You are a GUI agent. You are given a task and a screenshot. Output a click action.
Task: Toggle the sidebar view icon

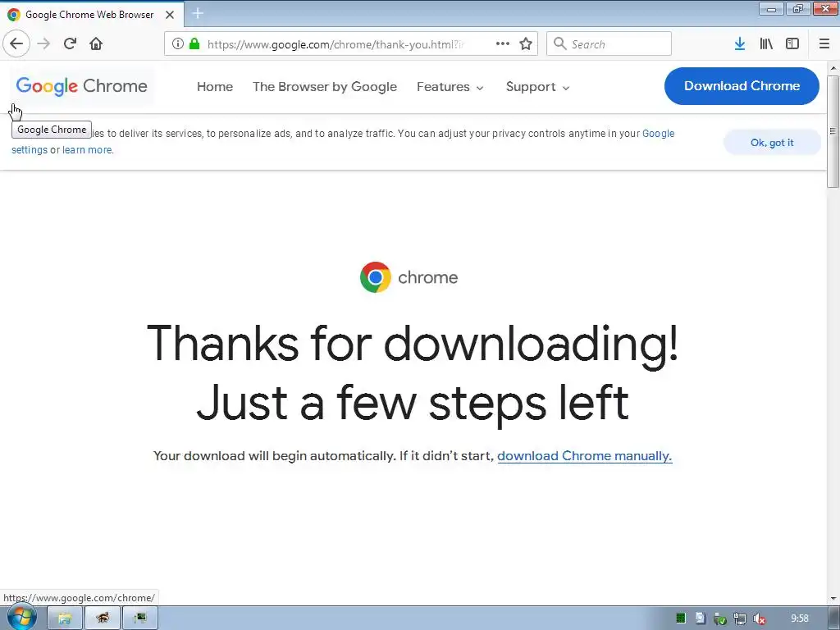[792, 43]
